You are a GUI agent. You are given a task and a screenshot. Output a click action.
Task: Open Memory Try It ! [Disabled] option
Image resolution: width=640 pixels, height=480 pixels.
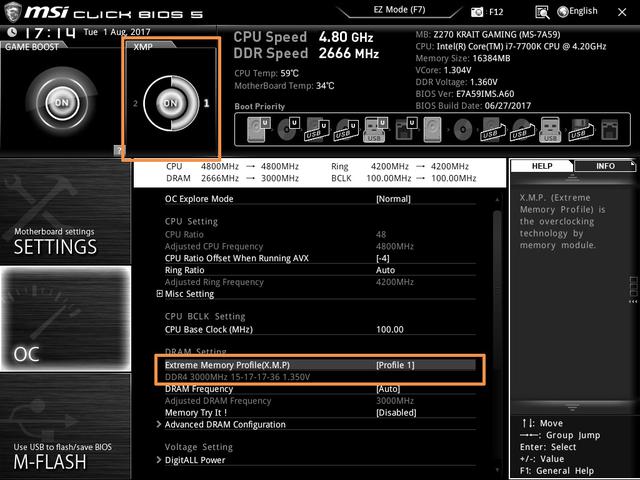click(396, 413)
